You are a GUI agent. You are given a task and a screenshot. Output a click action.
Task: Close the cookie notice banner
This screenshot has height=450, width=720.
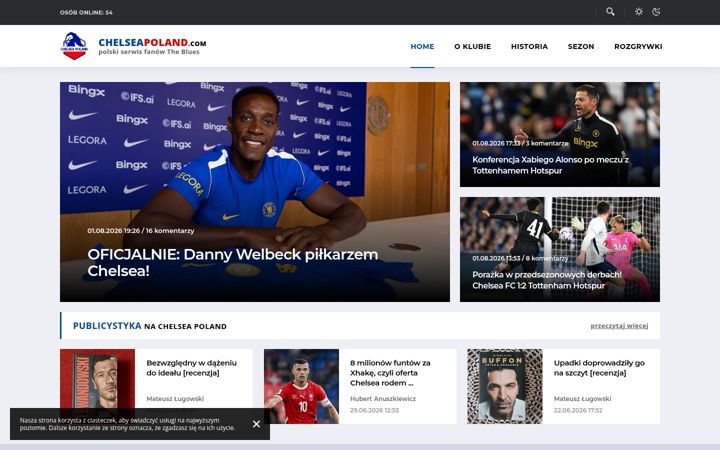(x=256, y=424)
